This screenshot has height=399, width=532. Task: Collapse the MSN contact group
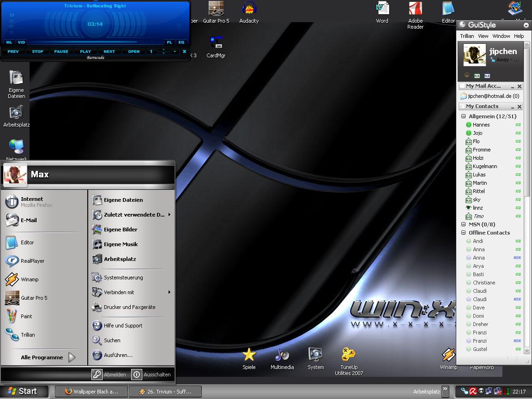pyautogui.click(x=464, y=224)
